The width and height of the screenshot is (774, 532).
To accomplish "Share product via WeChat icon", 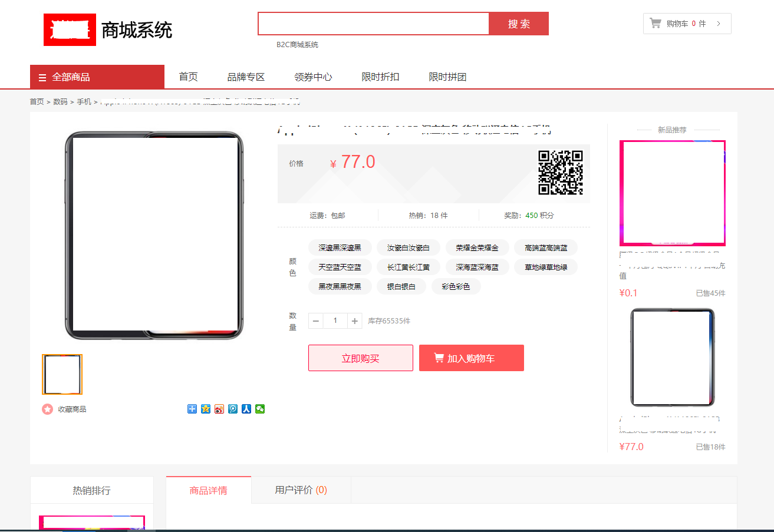I will click(260, 409).
